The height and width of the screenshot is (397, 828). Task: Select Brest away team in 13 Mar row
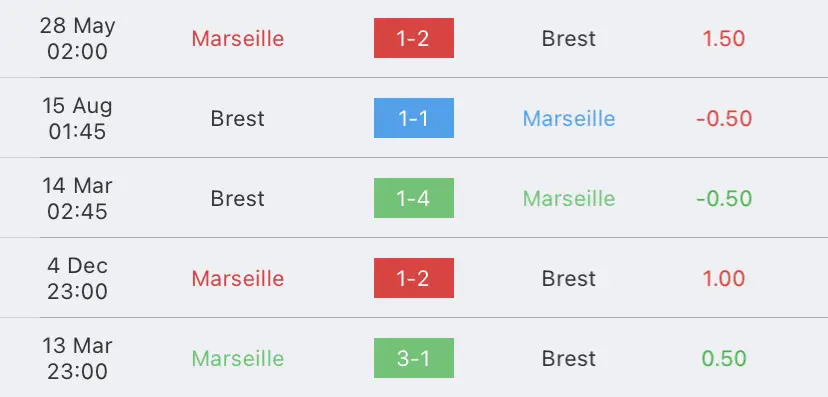point(569,358)
